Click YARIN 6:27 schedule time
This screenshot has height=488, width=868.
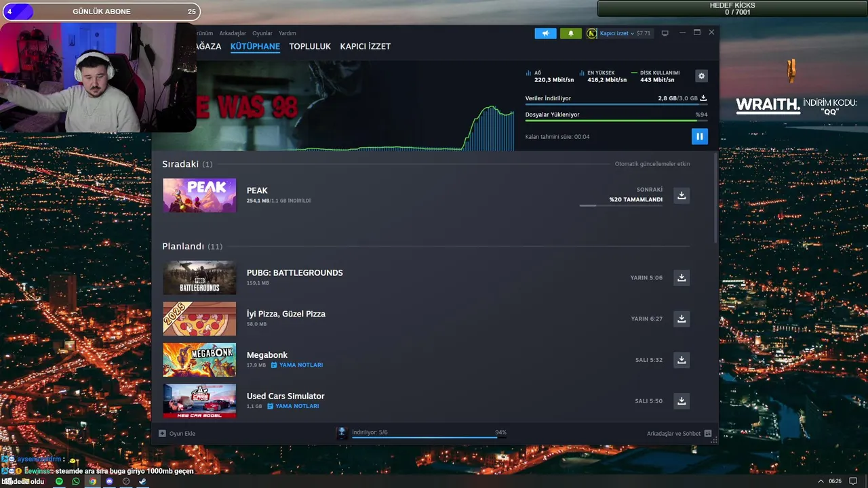[647, 319]
